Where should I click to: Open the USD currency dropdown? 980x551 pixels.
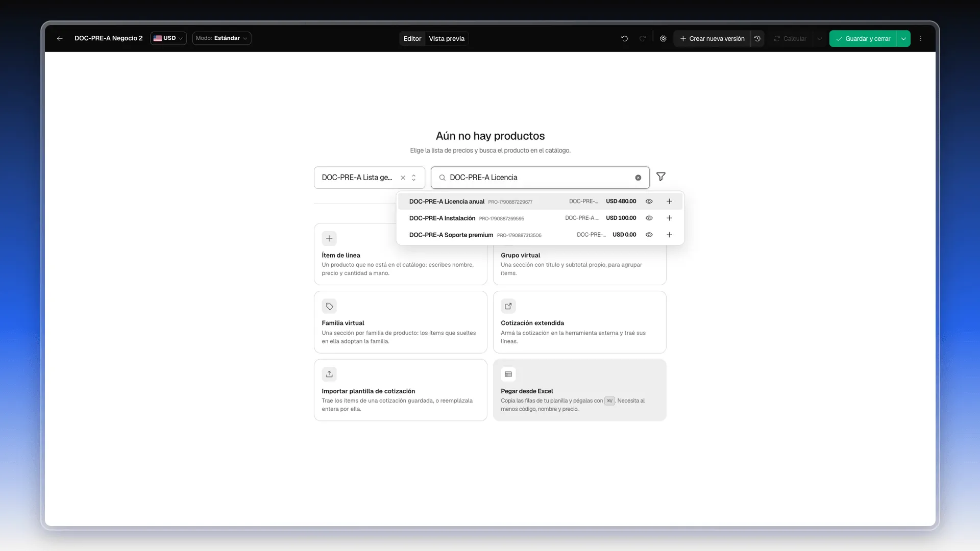tap(168, 38)
